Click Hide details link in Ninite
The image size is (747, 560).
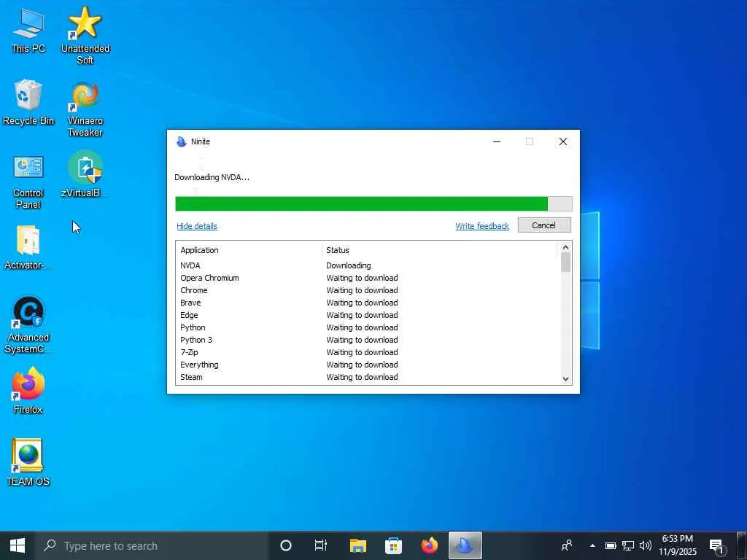click(197, 226)
